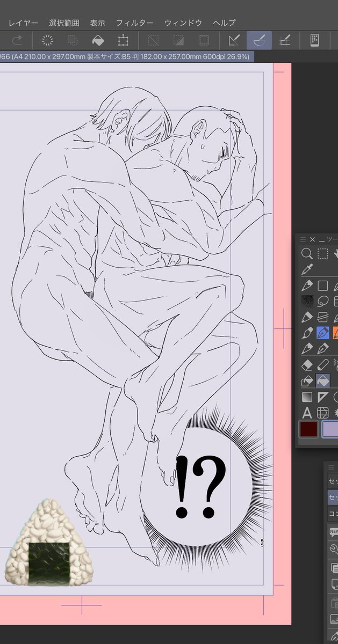Select the blue highlighted G-pen tool
Screen dimensions: 338x644
[x=323, y=333]
